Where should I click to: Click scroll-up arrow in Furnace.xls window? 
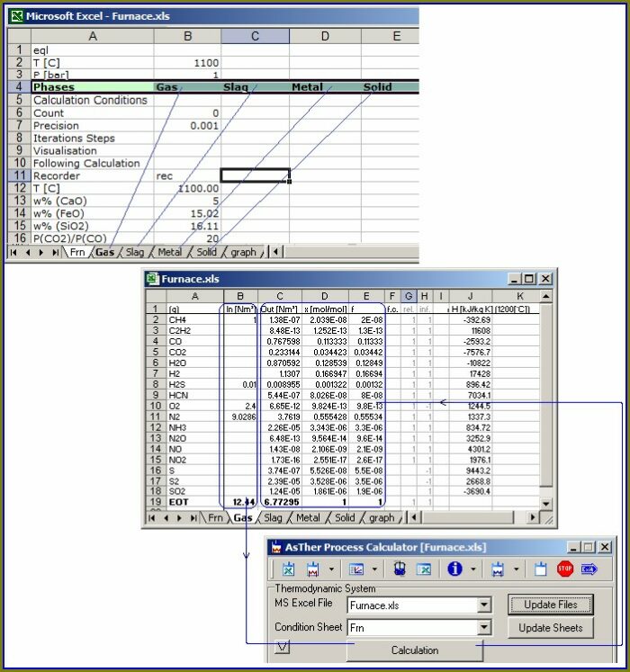[x=545, y=296]
